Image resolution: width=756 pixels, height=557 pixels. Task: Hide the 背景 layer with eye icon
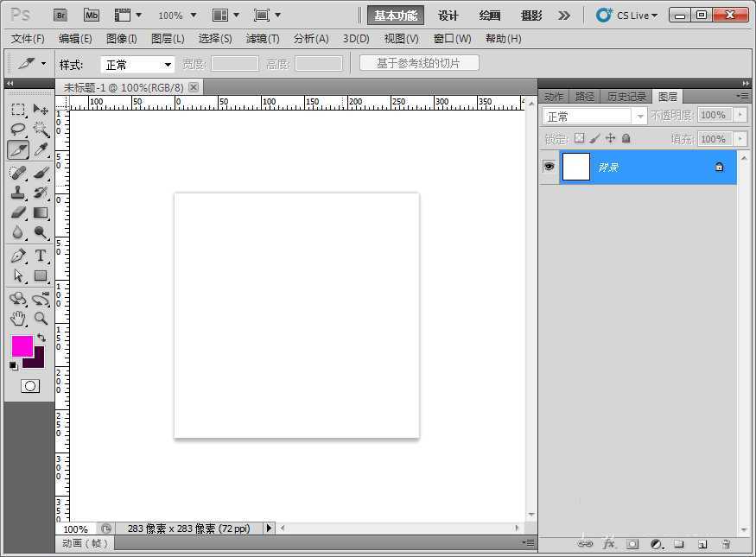pyautogui.click(x=549, y=167)
